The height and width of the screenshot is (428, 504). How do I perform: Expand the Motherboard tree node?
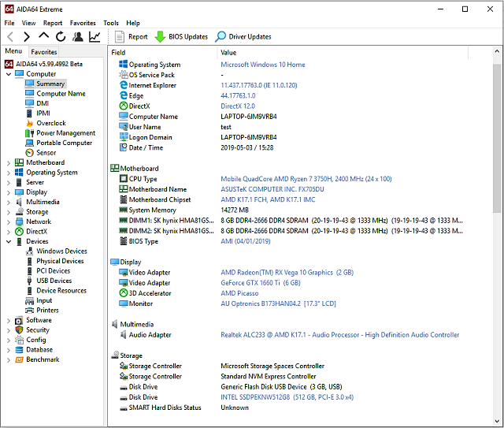(x=9, y=163)
